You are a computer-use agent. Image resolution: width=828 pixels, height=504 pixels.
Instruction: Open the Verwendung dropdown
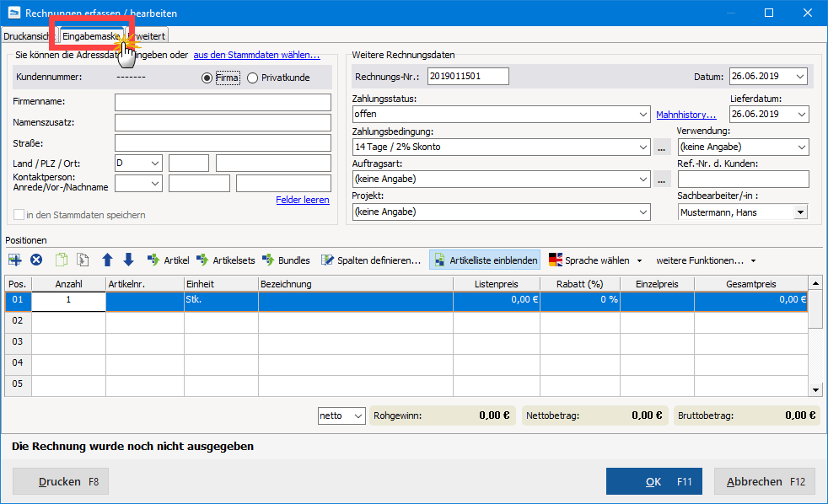pos(743,147)
